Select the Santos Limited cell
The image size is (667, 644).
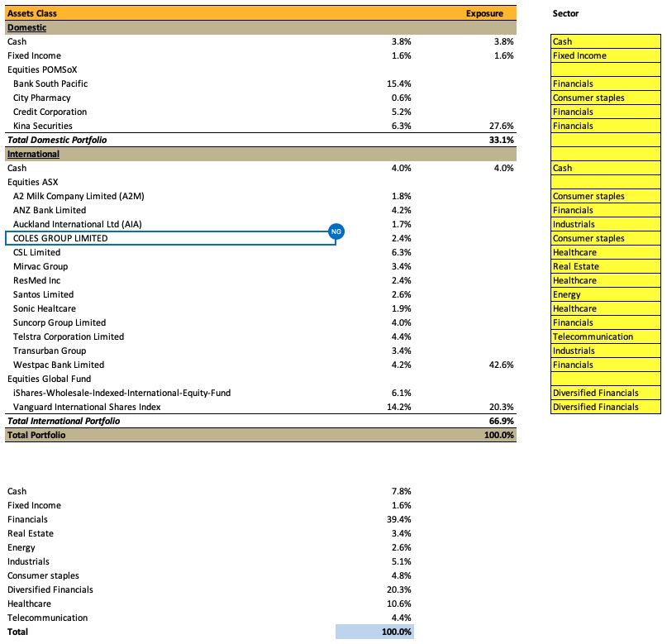tap(43, 294)
